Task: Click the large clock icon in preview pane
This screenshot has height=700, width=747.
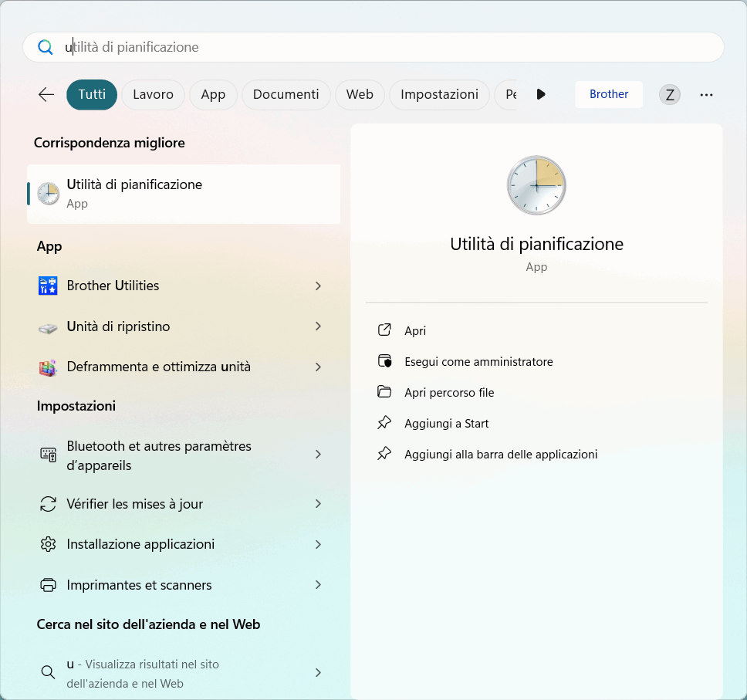Action: pos(536,185)
